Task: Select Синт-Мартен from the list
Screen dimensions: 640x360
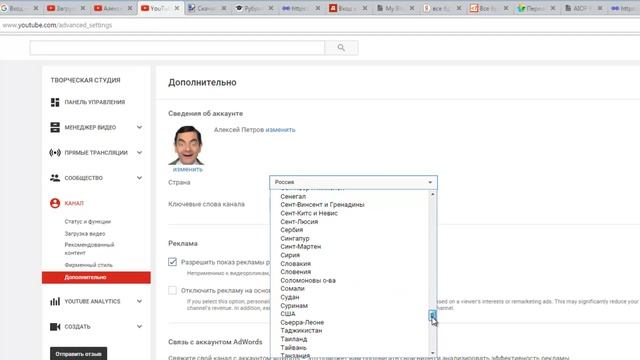Action: [x=300, y=247]
